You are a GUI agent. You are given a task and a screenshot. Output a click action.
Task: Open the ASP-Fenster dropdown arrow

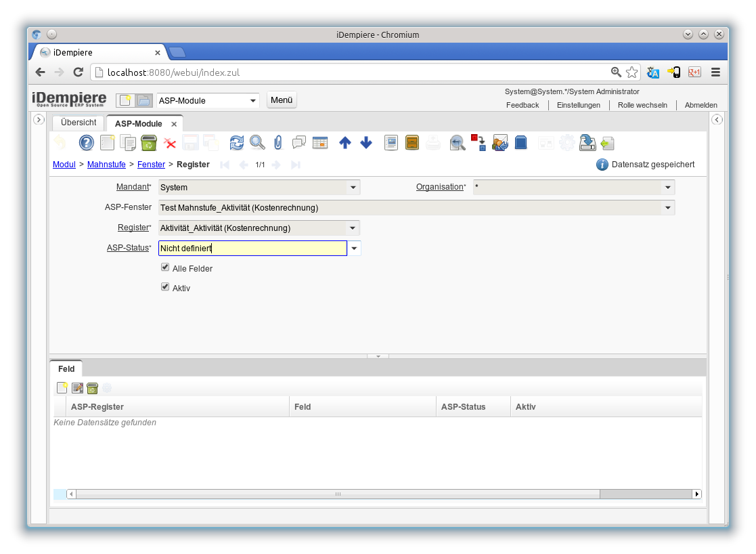pyautogui.click(x=667, y=208)
